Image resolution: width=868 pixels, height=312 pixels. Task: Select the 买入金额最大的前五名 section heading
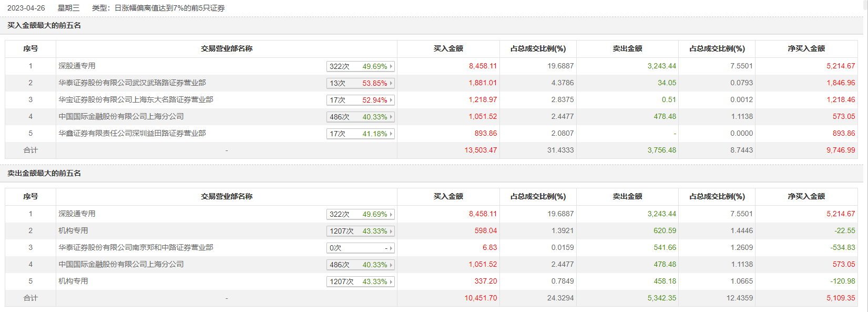(x=44, y=25)
